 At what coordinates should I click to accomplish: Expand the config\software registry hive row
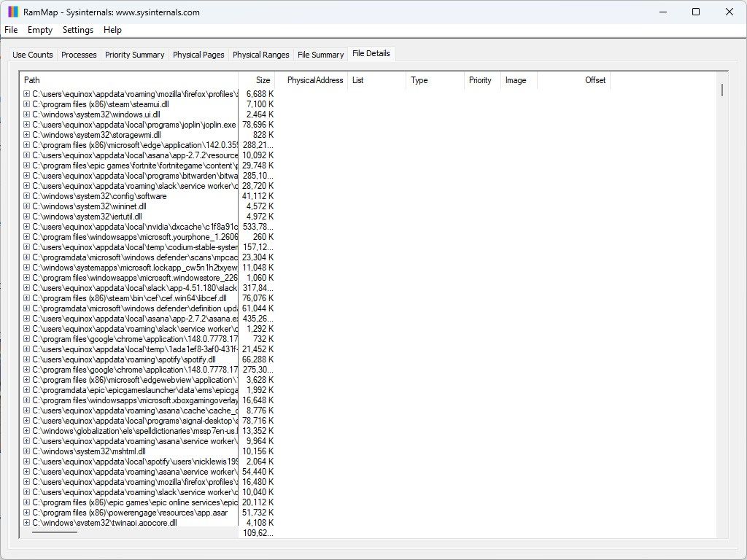[x=27, y=196]
